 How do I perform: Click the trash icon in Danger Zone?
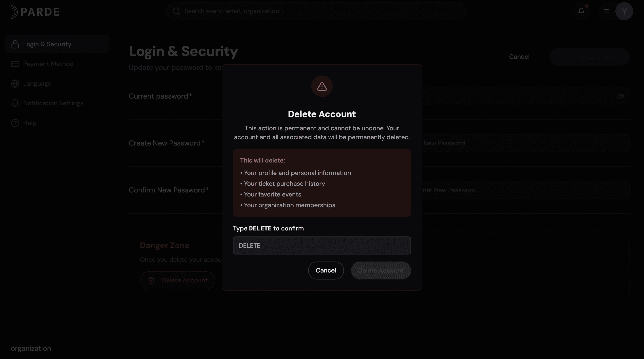click(x=151, y=281)
